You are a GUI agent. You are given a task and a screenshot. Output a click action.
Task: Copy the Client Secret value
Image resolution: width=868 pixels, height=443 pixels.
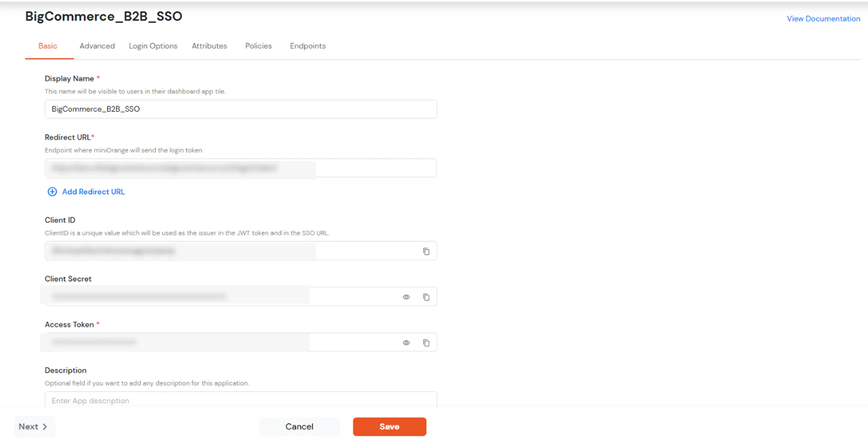click(x=426, y=297)
